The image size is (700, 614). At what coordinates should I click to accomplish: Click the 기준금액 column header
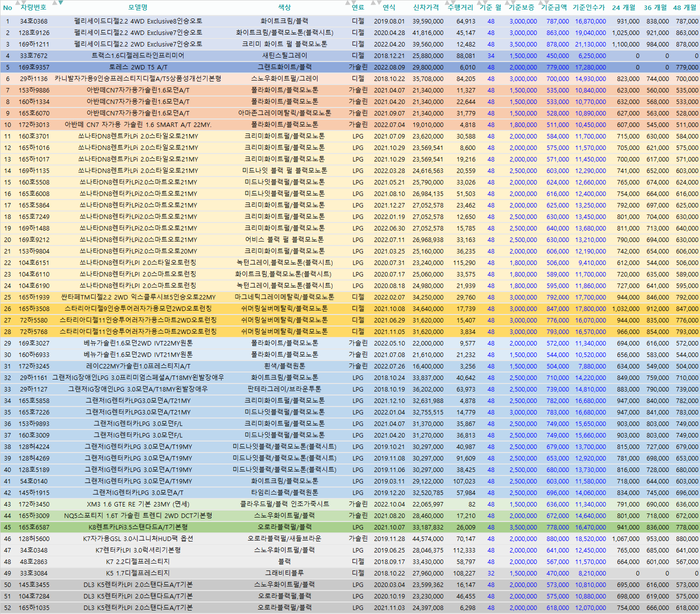coord(554,7)
